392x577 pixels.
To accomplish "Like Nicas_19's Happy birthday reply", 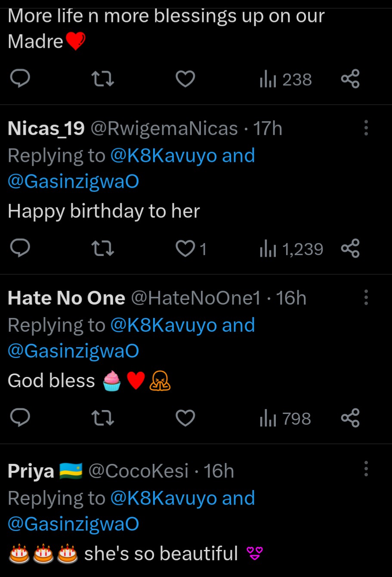I will 185,249.
